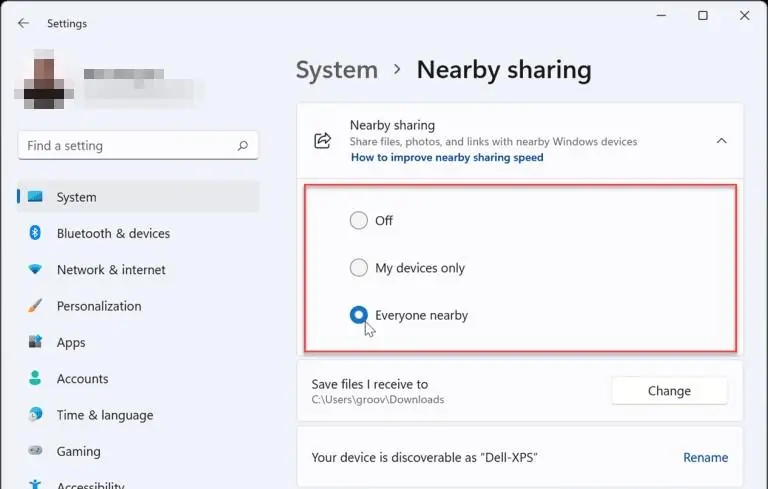768x489 pixels.
Task: Click the Apps icon in sidebar
Action: coord(35,342)
